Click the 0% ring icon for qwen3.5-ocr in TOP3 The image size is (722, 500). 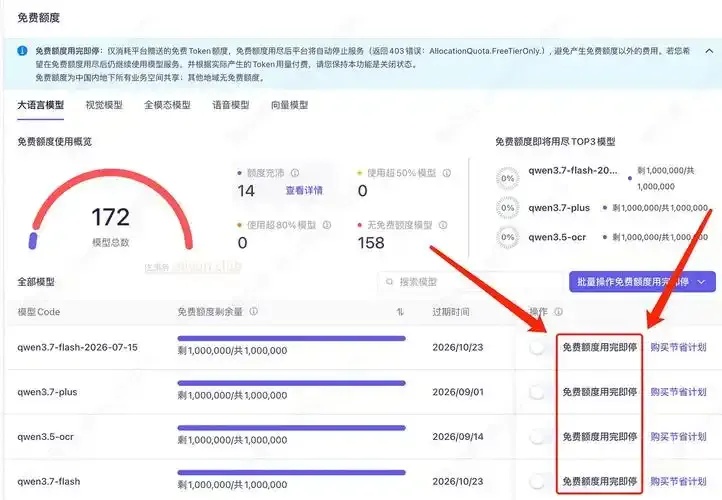(507, 237)
